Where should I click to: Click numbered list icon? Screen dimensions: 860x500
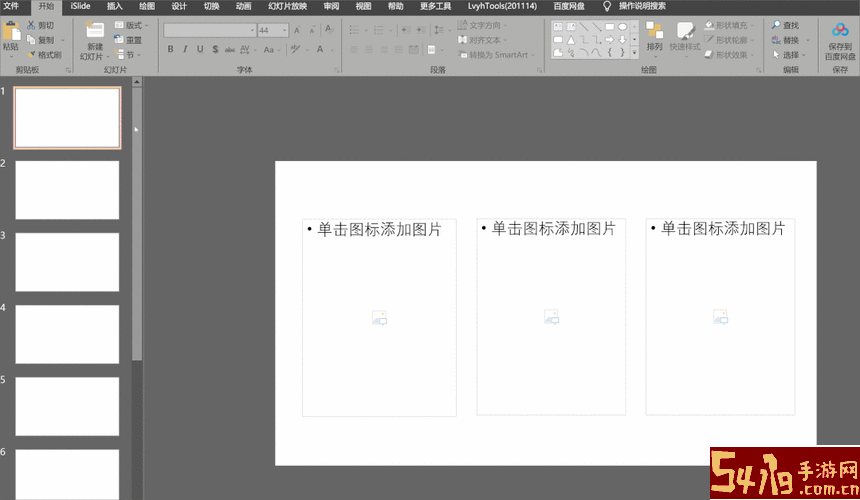click(x=379, y=30)
